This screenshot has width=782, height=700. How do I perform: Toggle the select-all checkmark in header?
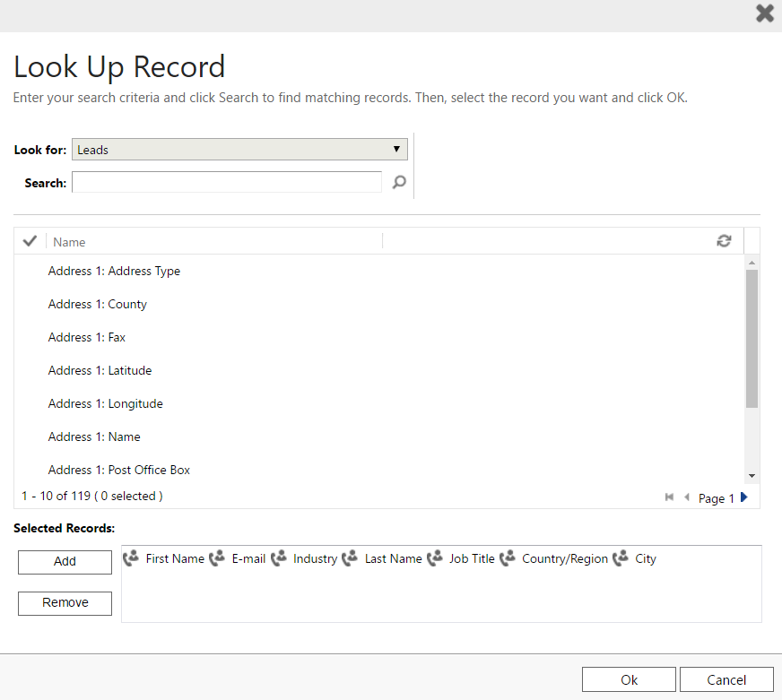[30, 241]
